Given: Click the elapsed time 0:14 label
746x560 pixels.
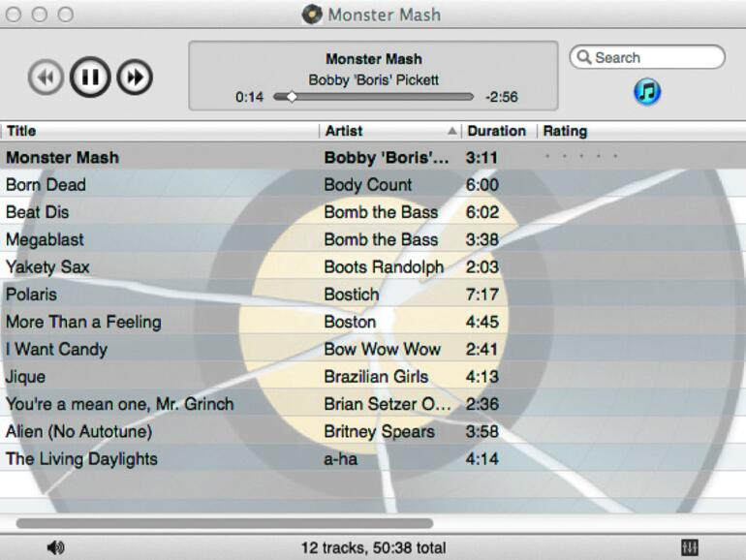Looking at the screenshot, I should 249,97.
